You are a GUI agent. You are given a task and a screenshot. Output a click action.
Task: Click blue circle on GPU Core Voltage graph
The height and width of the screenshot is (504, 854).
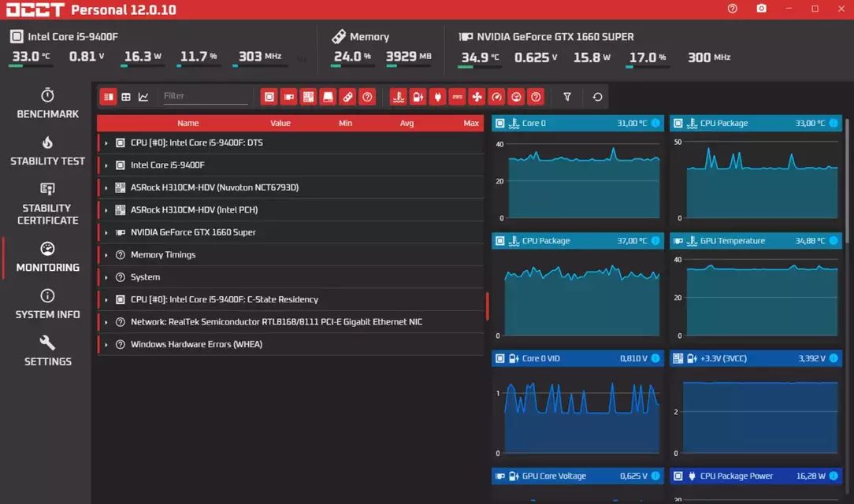655,476
